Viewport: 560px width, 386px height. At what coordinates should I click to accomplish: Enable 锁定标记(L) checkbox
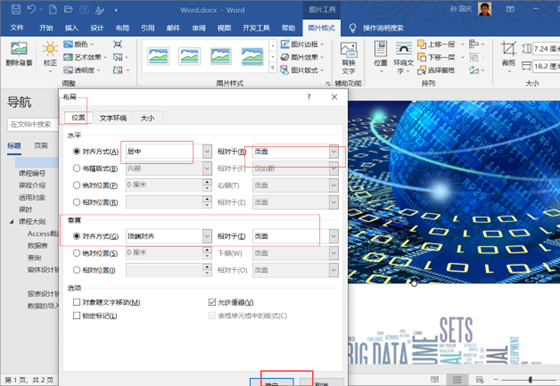[x=76, y=316]
